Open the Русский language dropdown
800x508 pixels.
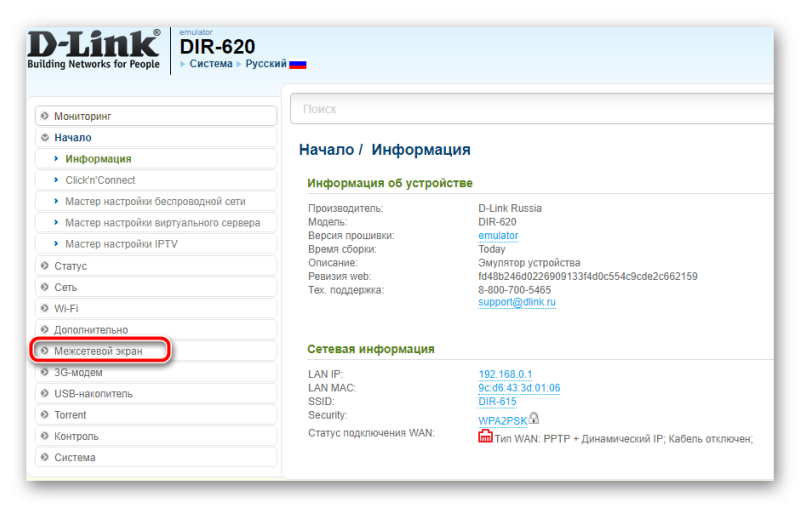point(266,64)
